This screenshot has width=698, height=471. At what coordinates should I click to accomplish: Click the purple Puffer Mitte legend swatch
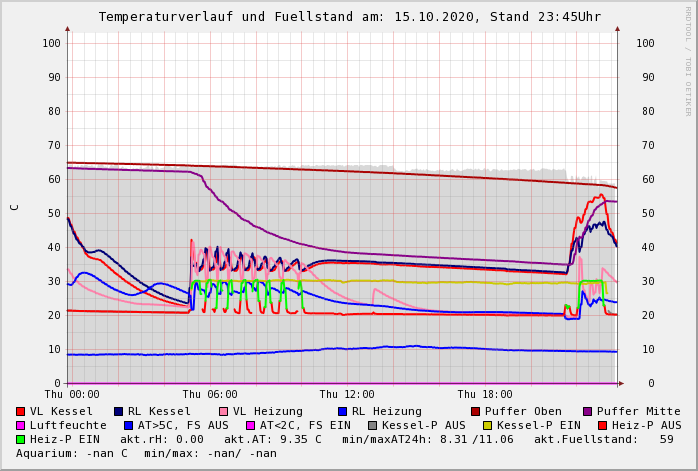(x=588, y=411)
